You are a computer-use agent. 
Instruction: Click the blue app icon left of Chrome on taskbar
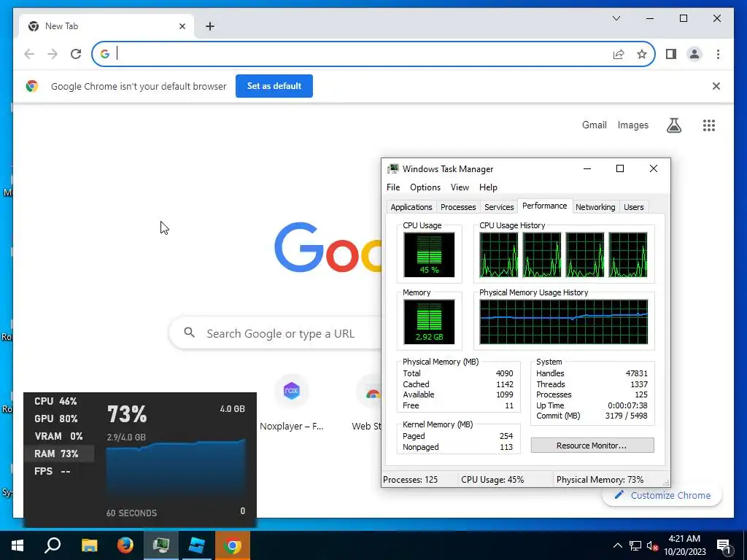pyautogui.click(x=197, y=545)
